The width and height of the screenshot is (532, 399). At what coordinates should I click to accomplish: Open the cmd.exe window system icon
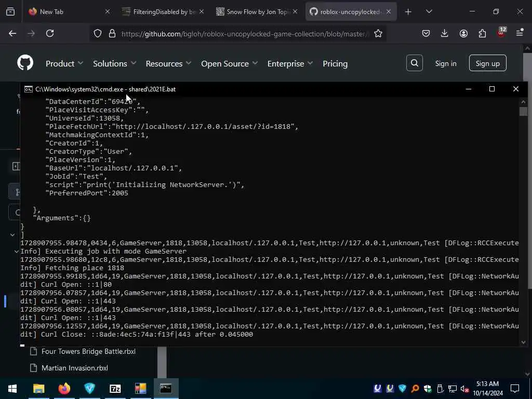pyautogui.click(x=29, y=89)
